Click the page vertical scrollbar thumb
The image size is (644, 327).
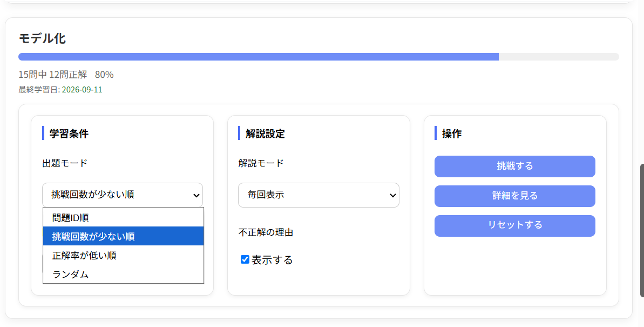coord(642,230)
